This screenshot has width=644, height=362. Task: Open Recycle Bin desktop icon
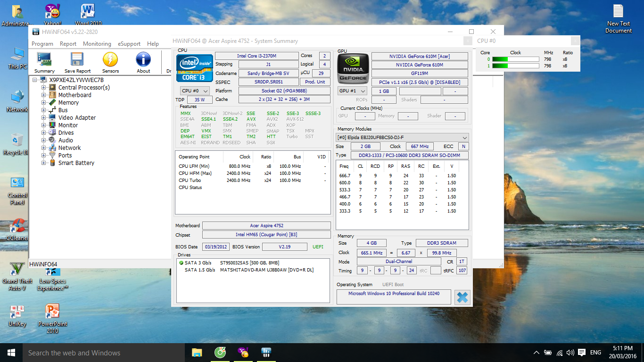coord(17,144)
